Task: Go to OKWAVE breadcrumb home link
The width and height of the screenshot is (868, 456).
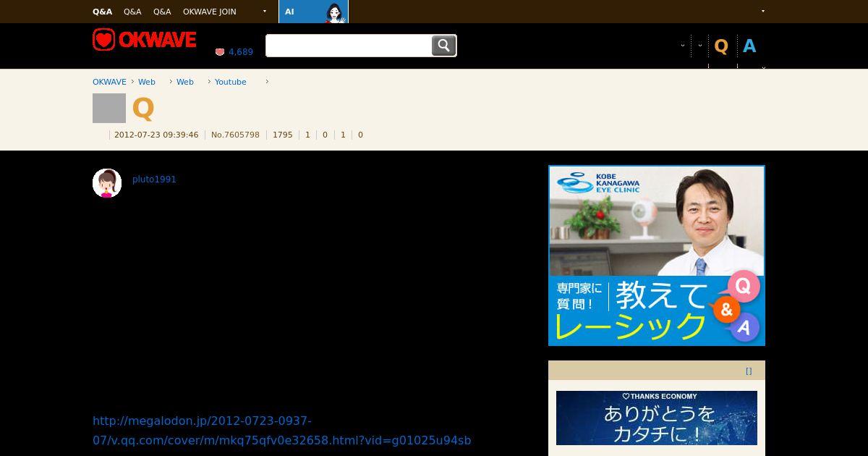Action: (109, 82)
